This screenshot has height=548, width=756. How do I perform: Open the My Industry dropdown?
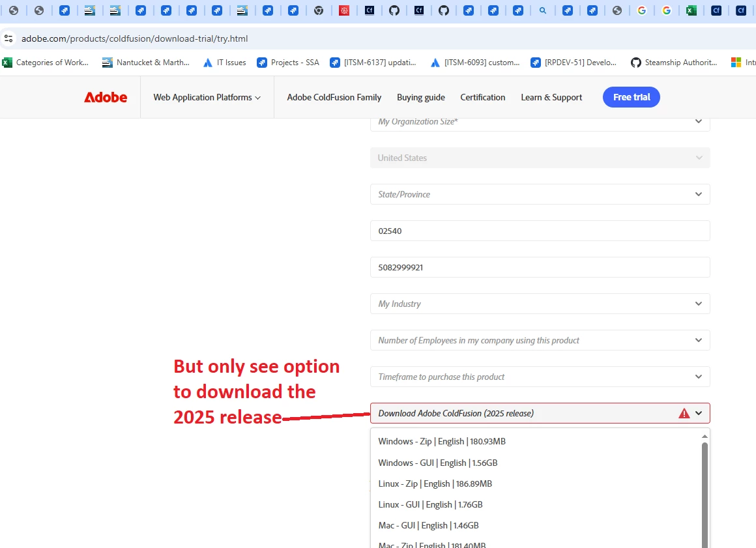(540, 304)
